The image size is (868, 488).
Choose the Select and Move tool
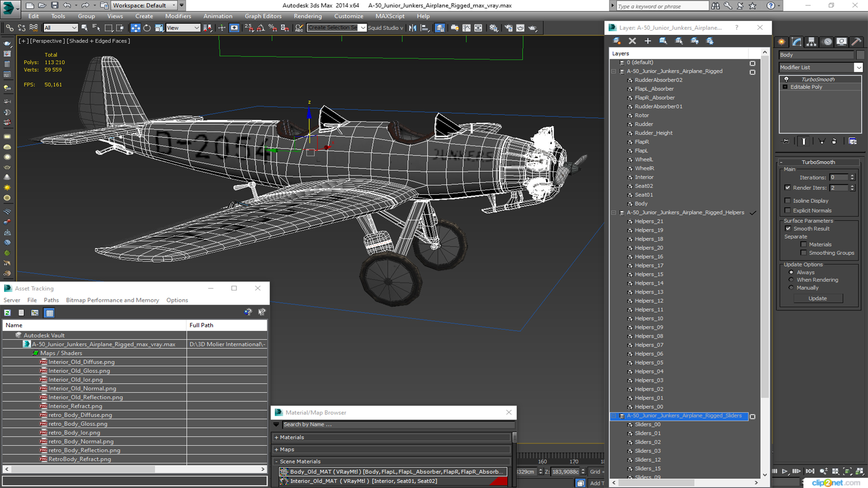[135, 28]
